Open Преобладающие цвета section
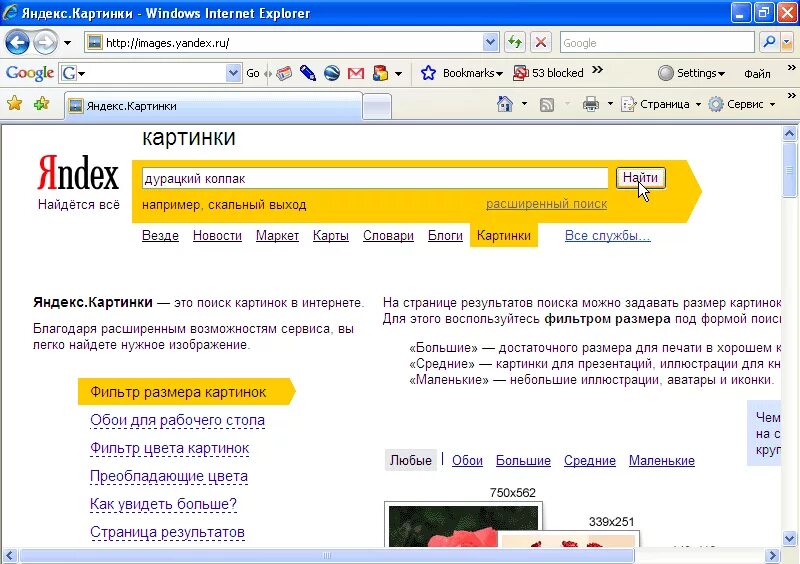Image resolution: width=800 pixels, height=564 pixels. click(x=169, y=476)
